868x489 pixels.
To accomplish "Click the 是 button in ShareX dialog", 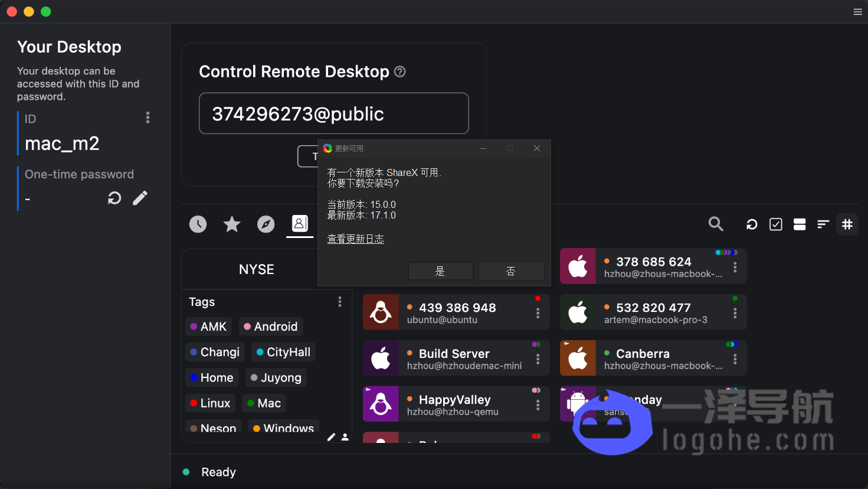I will pos(440,271).
